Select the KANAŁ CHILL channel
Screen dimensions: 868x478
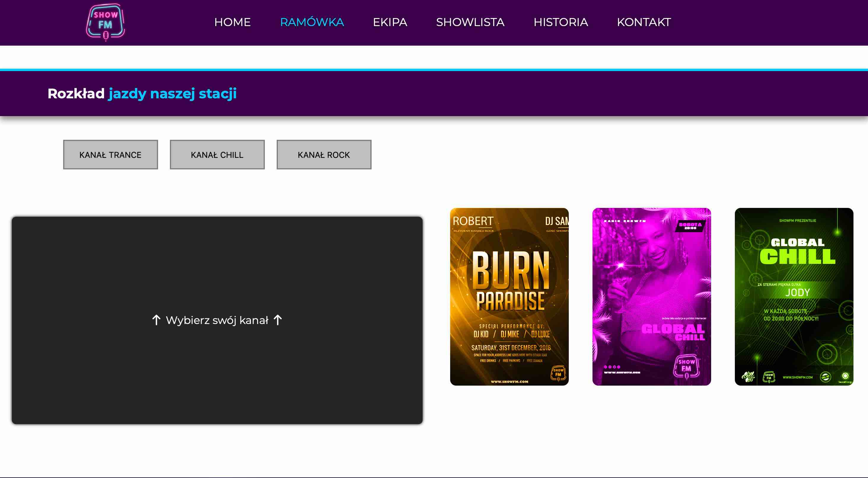point(217,155)
